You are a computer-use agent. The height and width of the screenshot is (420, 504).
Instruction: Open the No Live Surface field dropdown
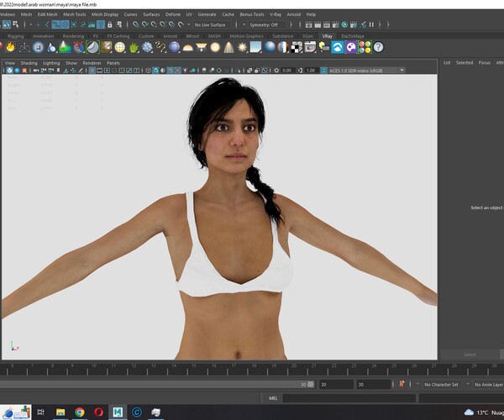(210, 24)
